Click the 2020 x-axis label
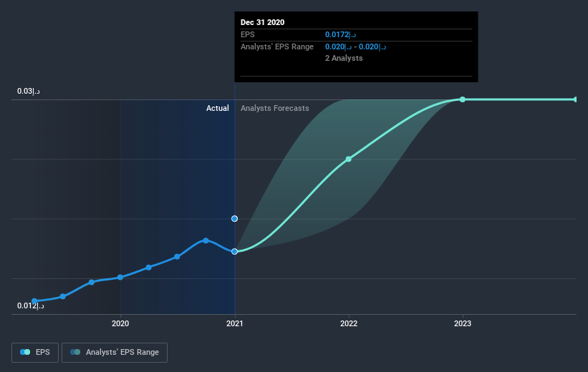This screenshot has height=372, width=588. (120, 323)
